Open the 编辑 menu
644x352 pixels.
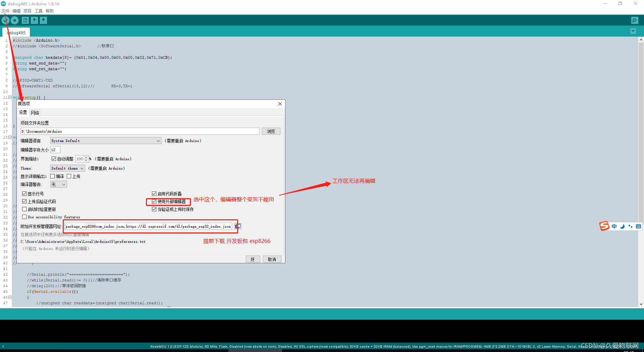click(x=16, y=11)
